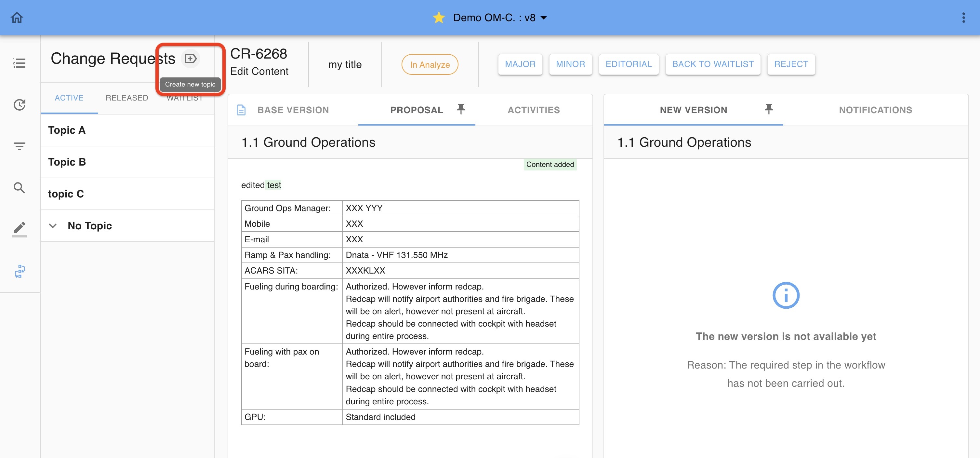The width and height of the screenshot is (980, 458).
Task: Switch to the RELEASED tab
Action: 127,98
